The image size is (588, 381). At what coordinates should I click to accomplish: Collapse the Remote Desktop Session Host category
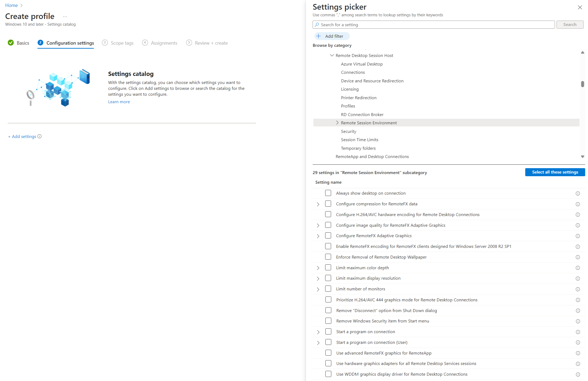[332, 55]
